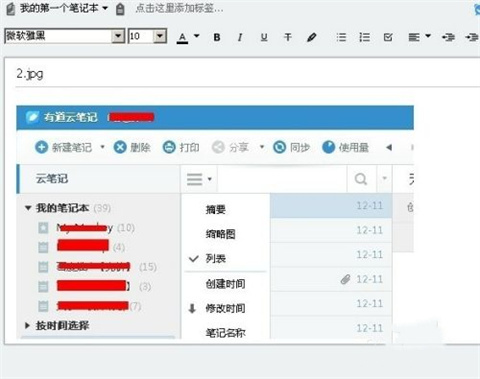Click the 点击这里添加标签 tag field
Image resolution: width=480 pixels, height=379 pixels.
(x=179, y=8)
